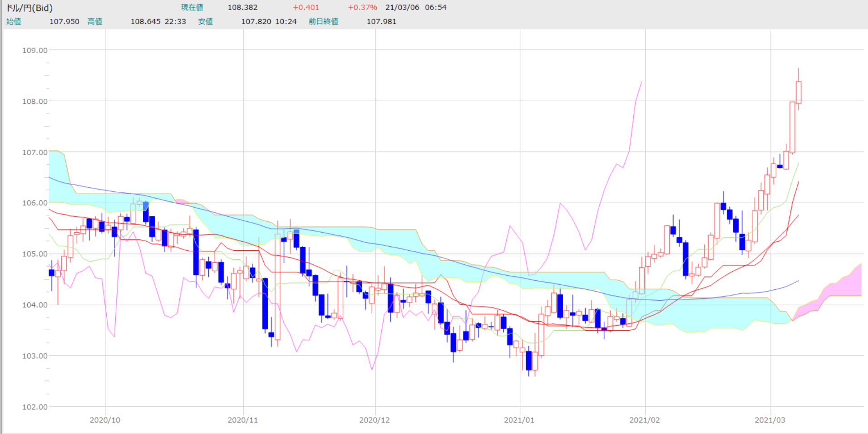868x434 pixels.
Task: Select the percent change +0.37%
Action: 362,7
